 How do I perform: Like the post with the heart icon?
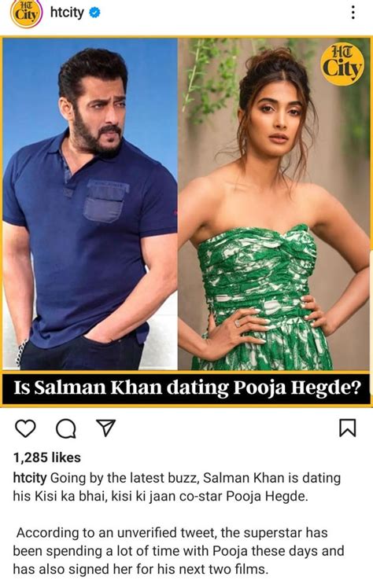tap(25, 428)
